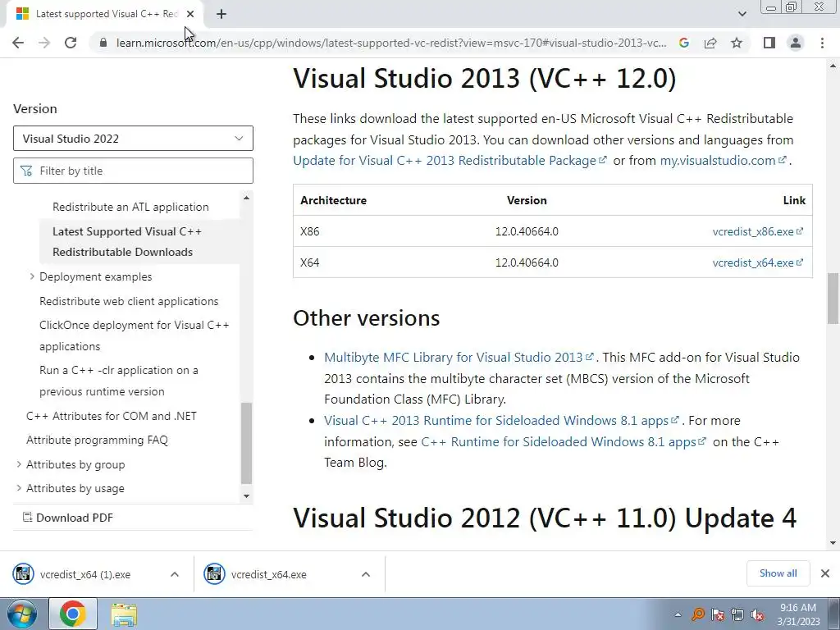The width and height of the screenshot is (840, 630).
Task: Open my.visualstudio.com link
Action: [x=723, y=160]
